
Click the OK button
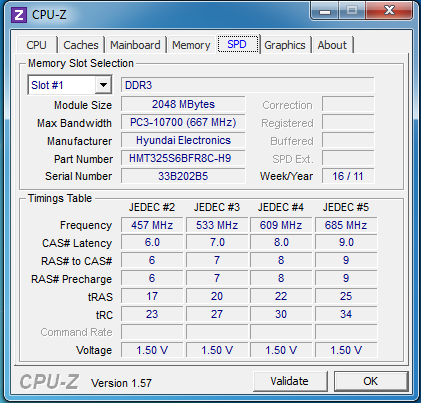tap(371, 381)
